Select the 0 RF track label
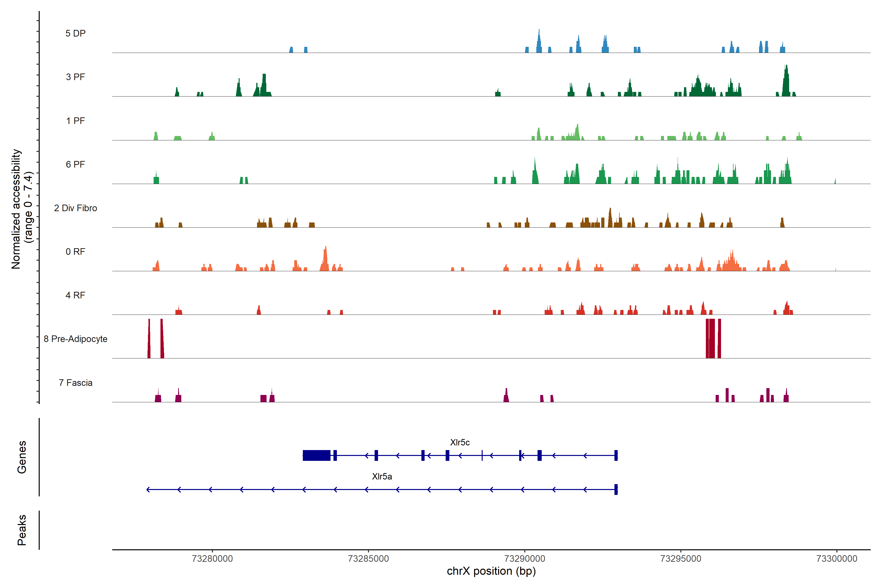Viewport: 882px width, 588px height. click(75, 252)
